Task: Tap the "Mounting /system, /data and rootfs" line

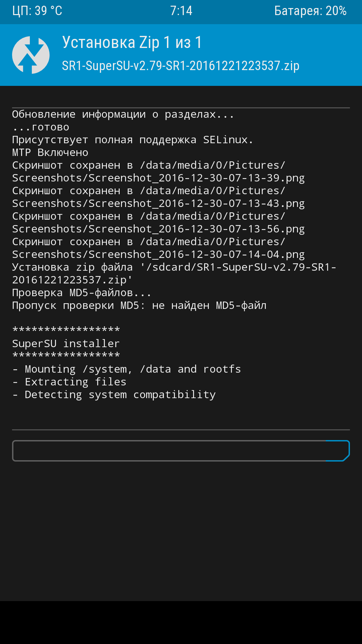Action: coord(133,369)
